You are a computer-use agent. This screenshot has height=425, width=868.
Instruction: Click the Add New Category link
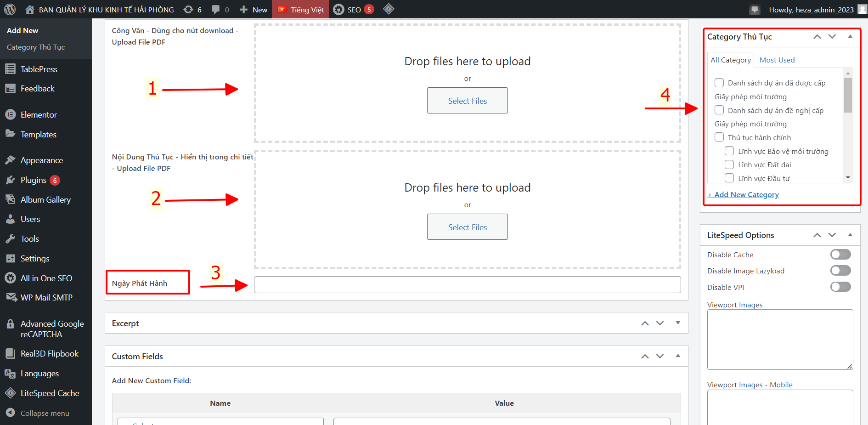coord(743,195)
